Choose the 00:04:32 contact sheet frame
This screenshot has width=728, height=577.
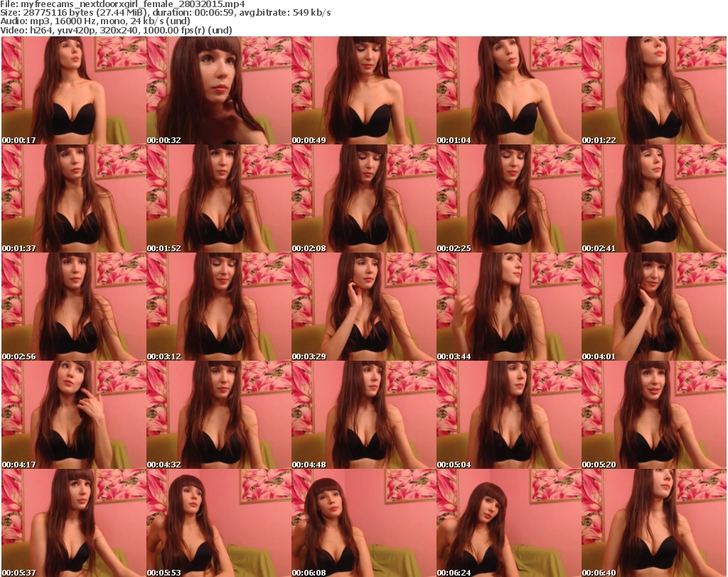(x=219, y=415)
